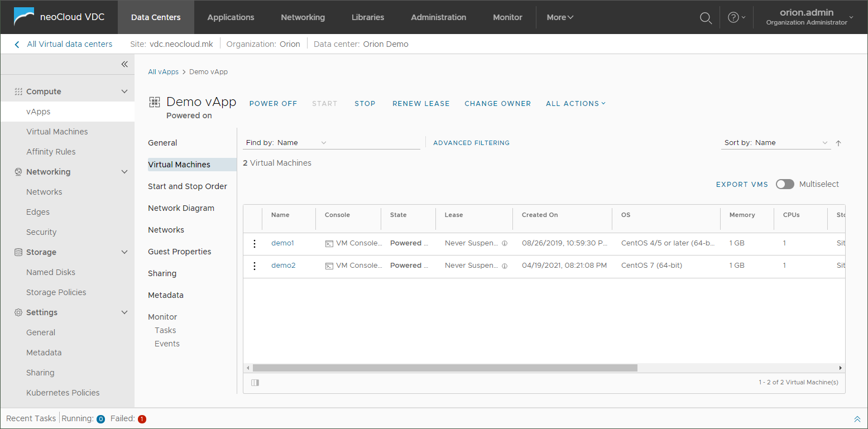The width and height of the screenshot is (868, 429).
Task: Collapse the sidebar with double chevron
Action: (124, 64)
